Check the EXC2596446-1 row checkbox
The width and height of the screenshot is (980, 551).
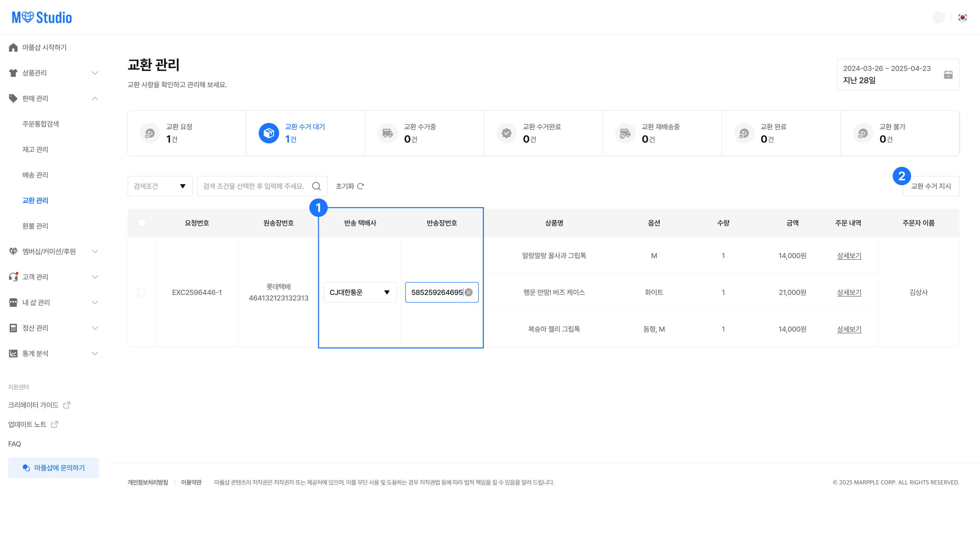(x=142, y=293)
